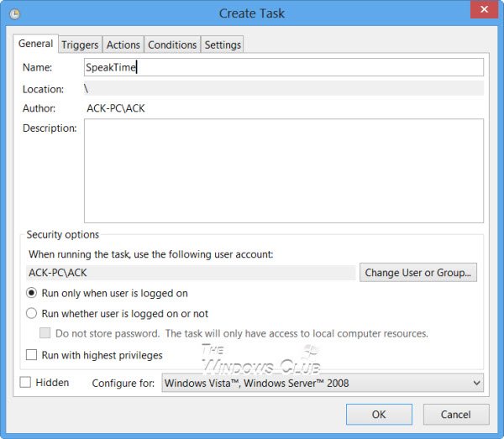Toggle the Hidden checkbox
504x439 pixels.
(25, 383)
